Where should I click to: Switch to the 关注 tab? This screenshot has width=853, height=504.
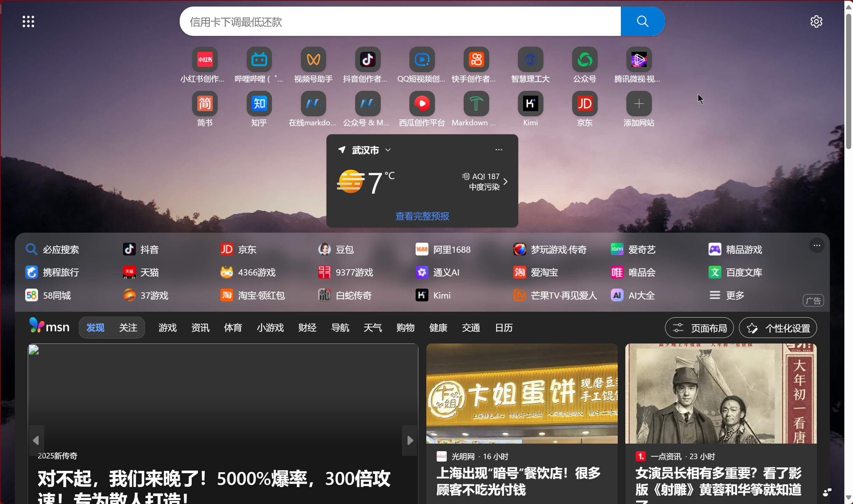(128, 327)
